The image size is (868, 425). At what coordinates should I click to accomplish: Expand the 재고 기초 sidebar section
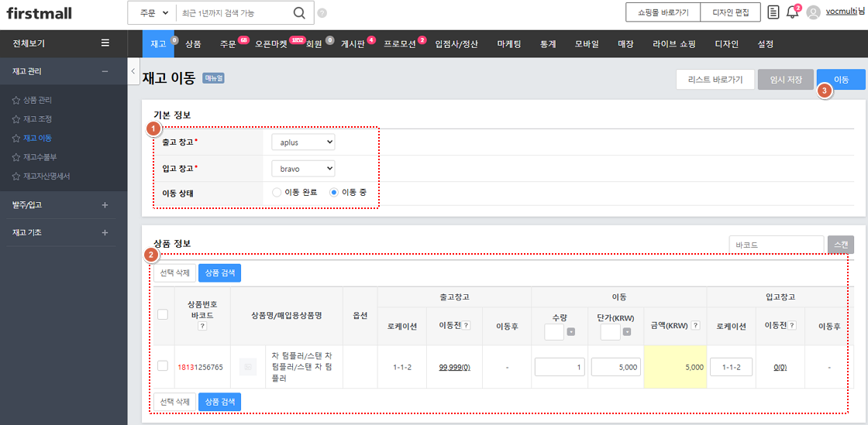click(x=105, y=233)
